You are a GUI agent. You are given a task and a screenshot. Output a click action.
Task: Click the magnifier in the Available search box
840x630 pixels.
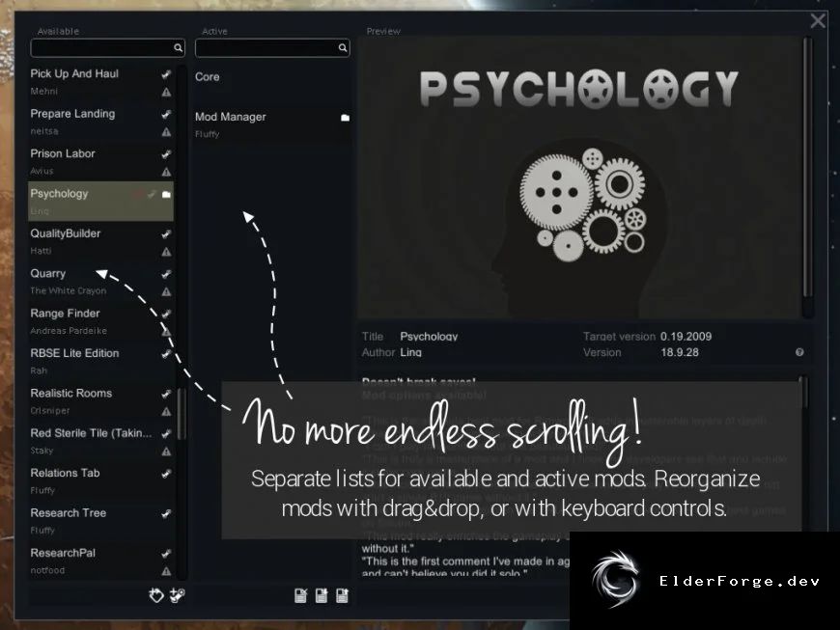[178, 48]
